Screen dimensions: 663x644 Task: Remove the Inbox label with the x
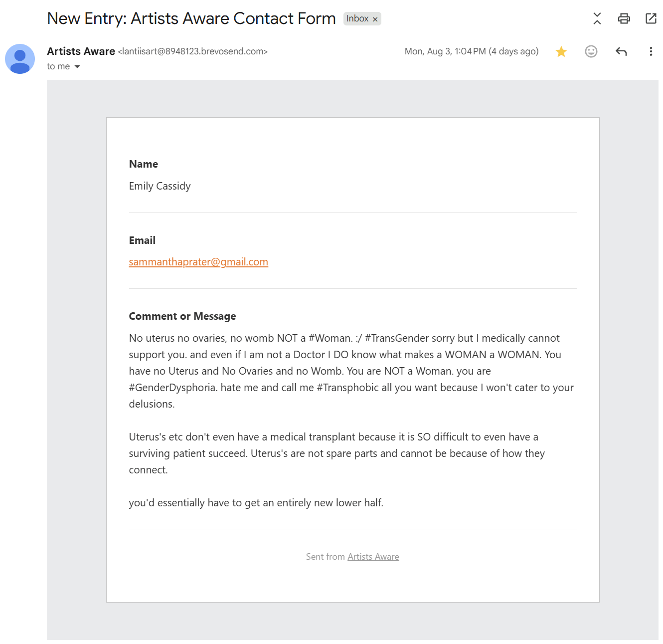tap(375, 19)
